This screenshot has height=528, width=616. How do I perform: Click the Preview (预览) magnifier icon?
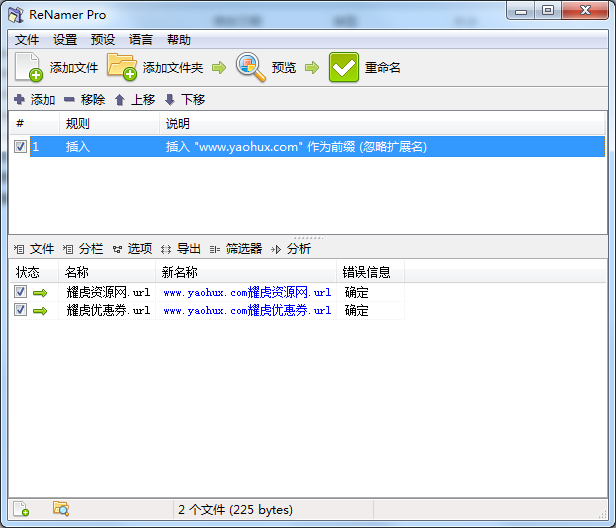(250, 67)
